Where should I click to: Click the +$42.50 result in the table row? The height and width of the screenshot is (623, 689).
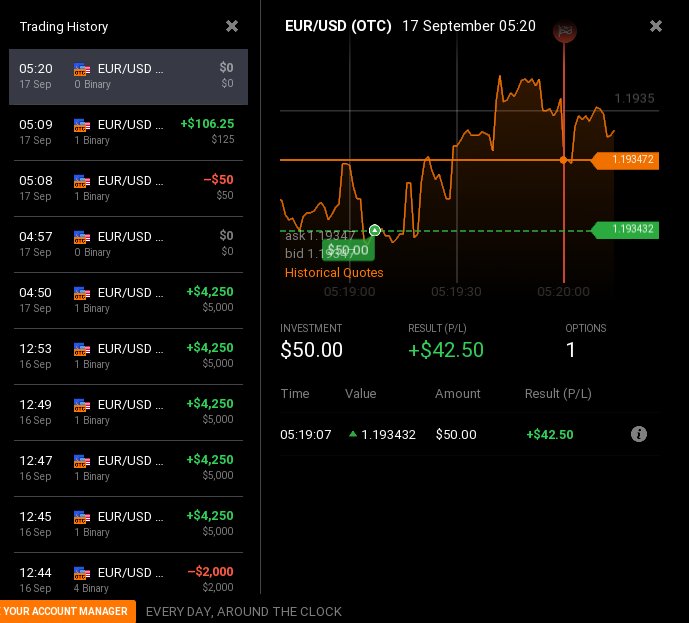[550, 435]
